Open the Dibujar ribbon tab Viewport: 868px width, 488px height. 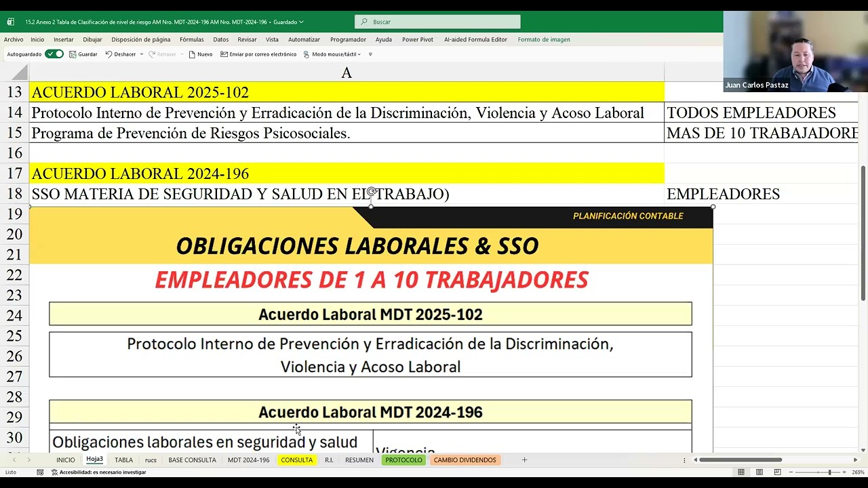tap(92, 39)
